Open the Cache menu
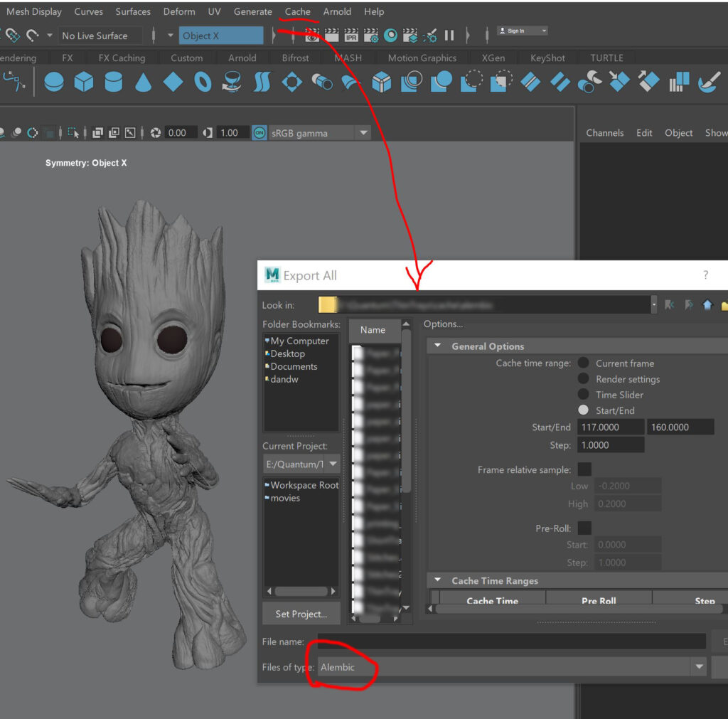728x719 pixels. 297,11
